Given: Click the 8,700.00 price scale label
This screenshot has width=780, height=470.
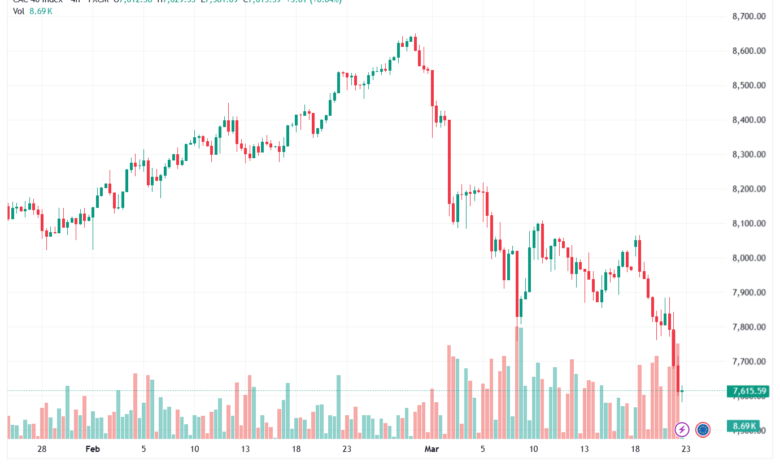Looking at the screenshot, I should point(749,16).
